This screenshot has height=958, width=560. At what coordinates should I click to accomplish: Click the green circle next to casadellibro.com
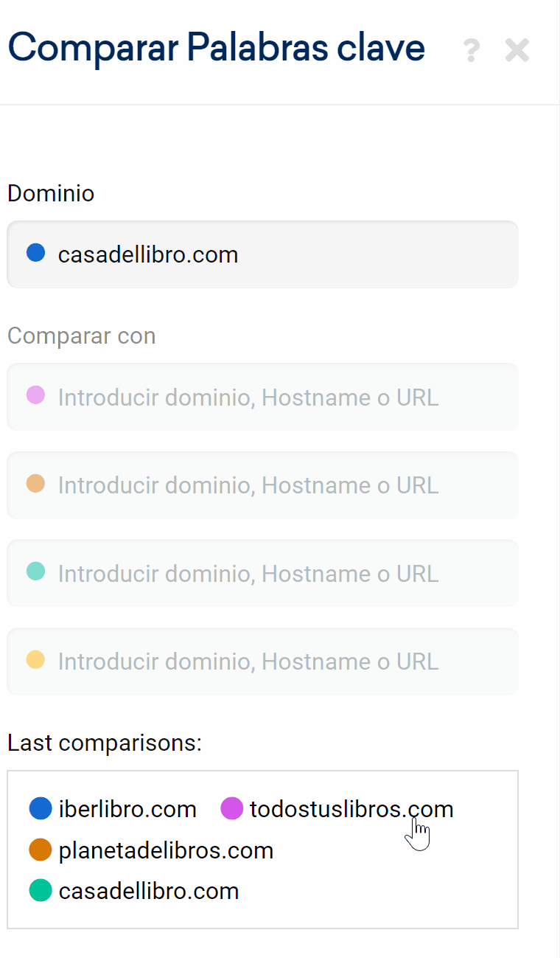(40, 890)
